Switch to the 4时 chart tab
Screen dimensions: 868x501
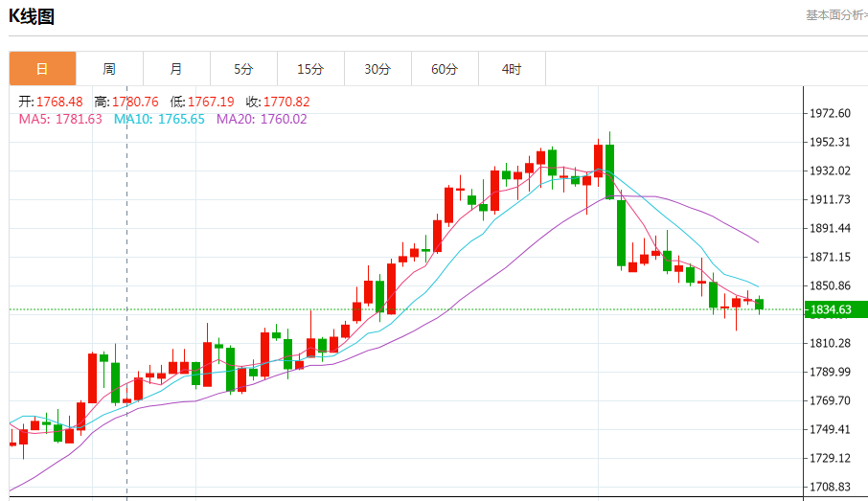click(512, 69)
